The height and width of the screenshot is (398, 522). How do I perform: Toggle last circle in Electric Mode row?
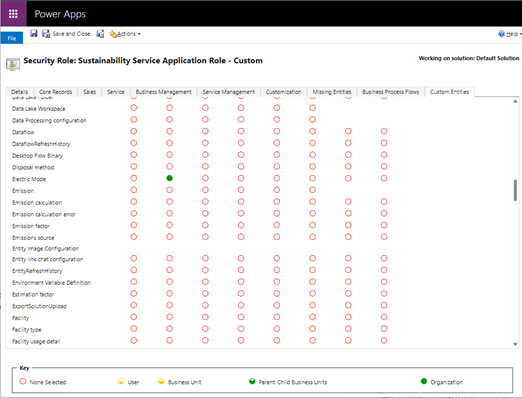tap(384, 178)
